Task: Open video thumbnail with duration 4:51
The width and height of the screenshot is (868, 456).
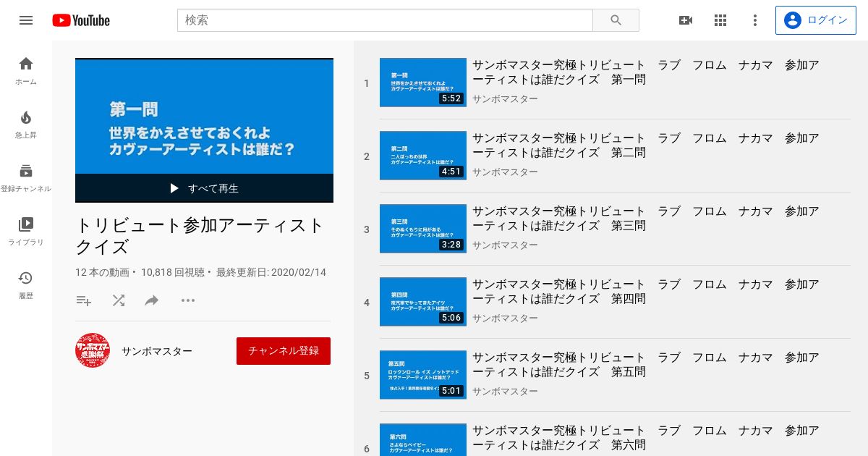Action: tap(423, 156)
